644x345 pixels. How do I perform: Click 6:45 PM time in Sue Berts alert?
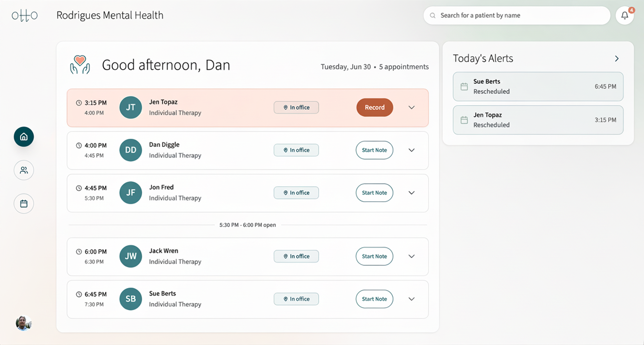pos(605,86)
